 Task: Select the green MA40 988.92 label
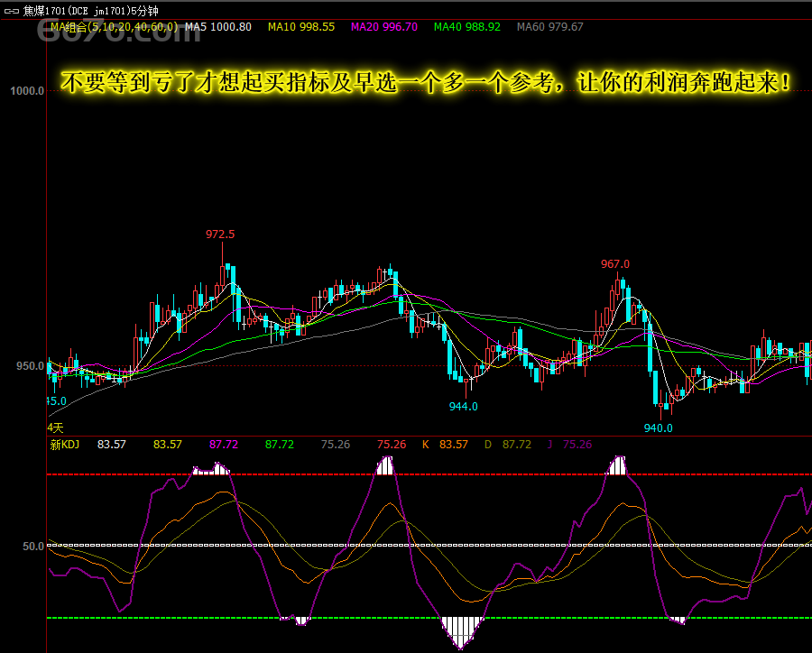click(466, 27)
